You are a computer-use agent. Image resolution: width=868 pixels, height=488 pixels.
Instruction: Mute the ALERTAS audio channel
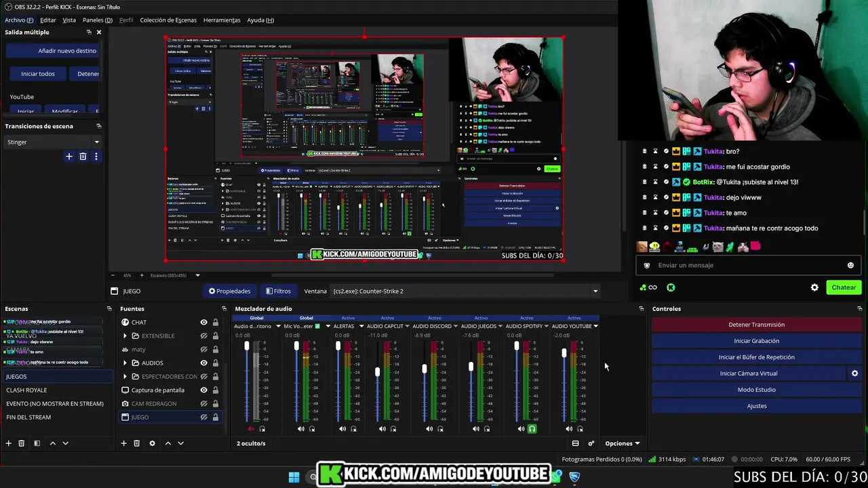coord(342,428)
